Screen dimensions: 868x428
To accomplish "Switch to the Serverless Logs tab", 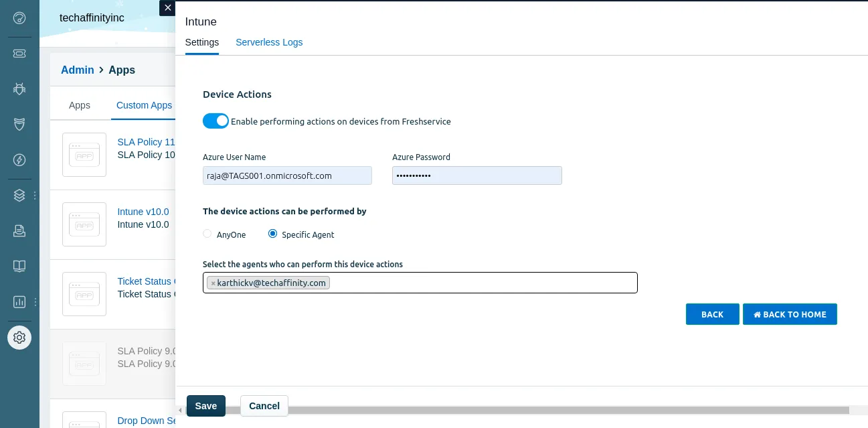I will pyautogui.click(x=269, y=42).
